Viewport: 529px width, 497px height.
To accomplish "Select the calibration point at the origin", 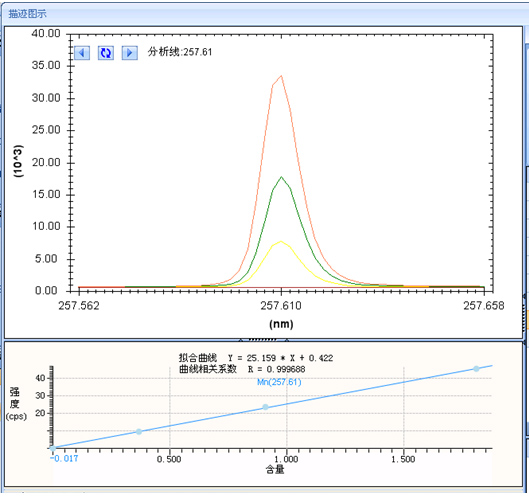I will point(53,448).
